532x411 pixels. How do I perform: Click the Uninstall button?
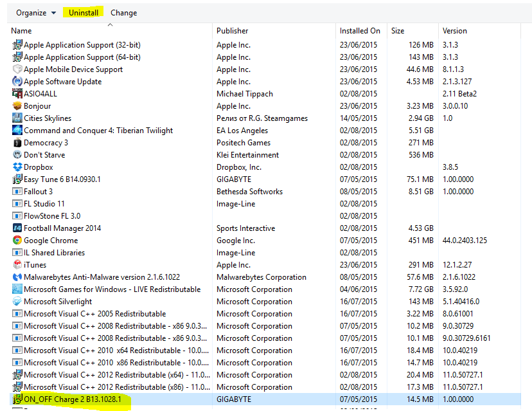pyautogui.click(x=84, y=13)
